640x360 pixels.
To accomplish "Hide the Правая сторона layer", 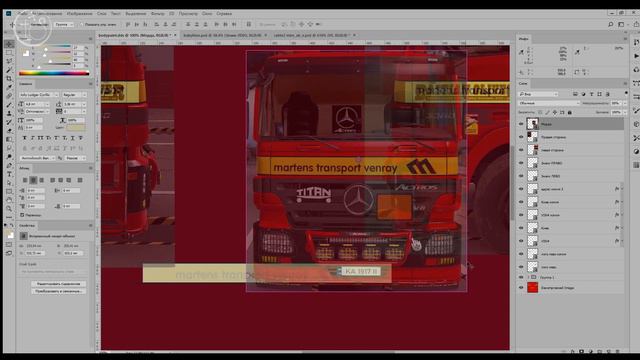I will click(521, 137).
